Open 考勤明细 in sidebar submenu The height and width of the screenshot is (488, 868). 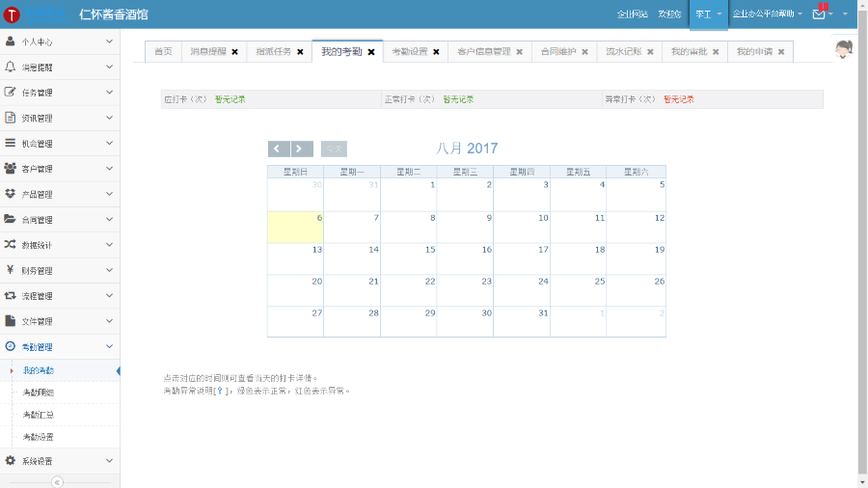click(39, 393)
